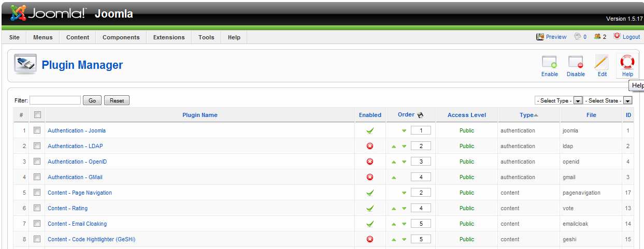Check the box for Authentication - Joomla
Image resolution: width=644 pixels, height=249 pixels.
[37, 130]
